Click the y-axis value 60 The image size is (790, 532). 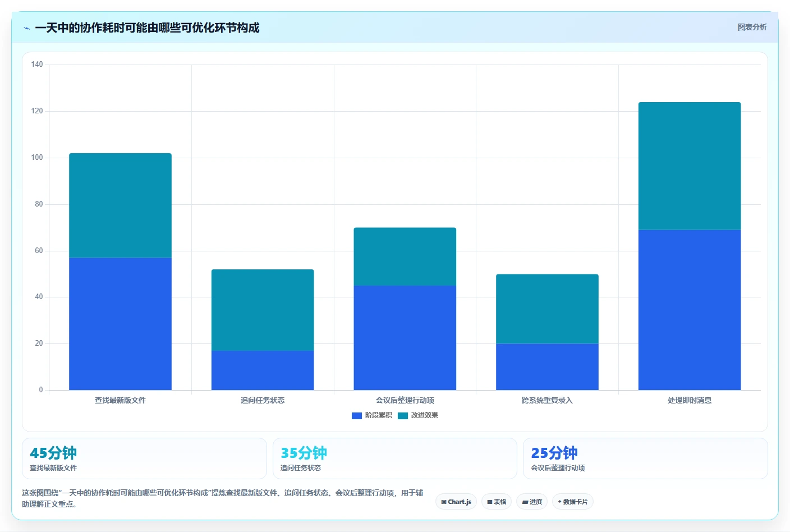coord(39,251)
